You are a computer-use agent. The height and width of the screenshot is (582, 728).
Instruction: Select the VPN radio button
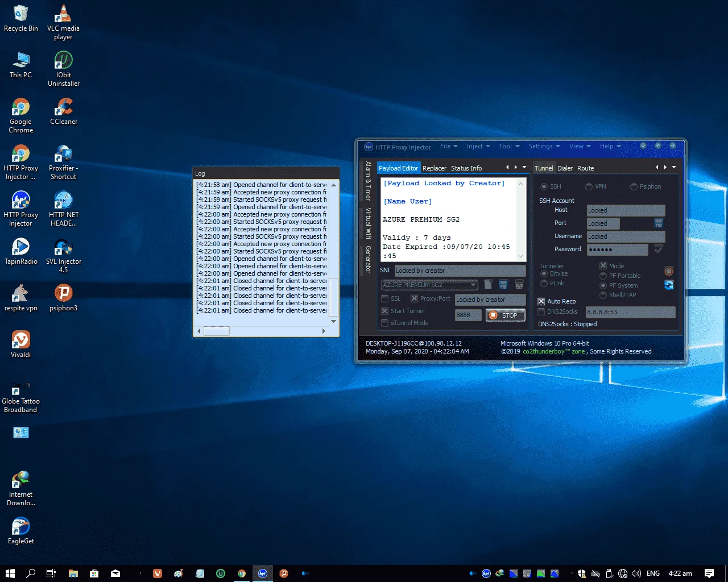[589, 186]
